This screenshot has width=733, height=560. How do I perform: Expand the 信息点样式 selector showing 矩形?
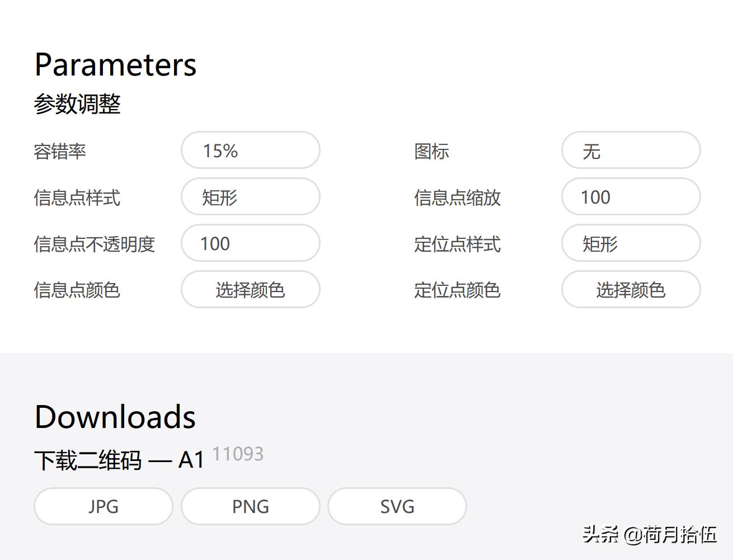pos(250,197)
